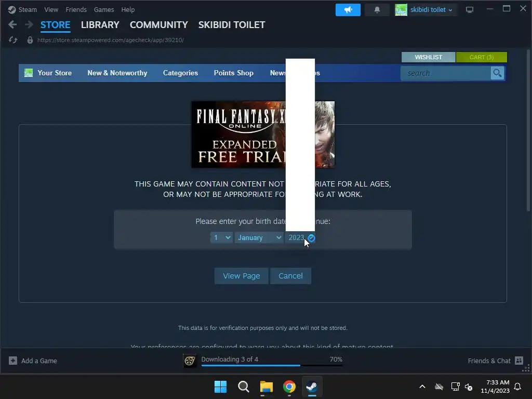
Task: Reload the store page
Action: (13, 40)
